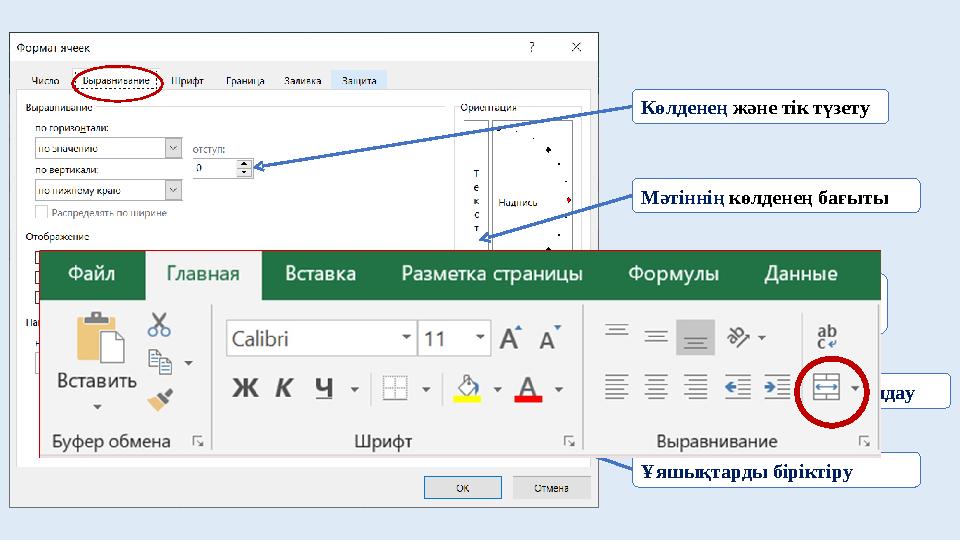Select the Выравнивание tab in dialog
960x540 pixels.
click(x=116, y=81)
